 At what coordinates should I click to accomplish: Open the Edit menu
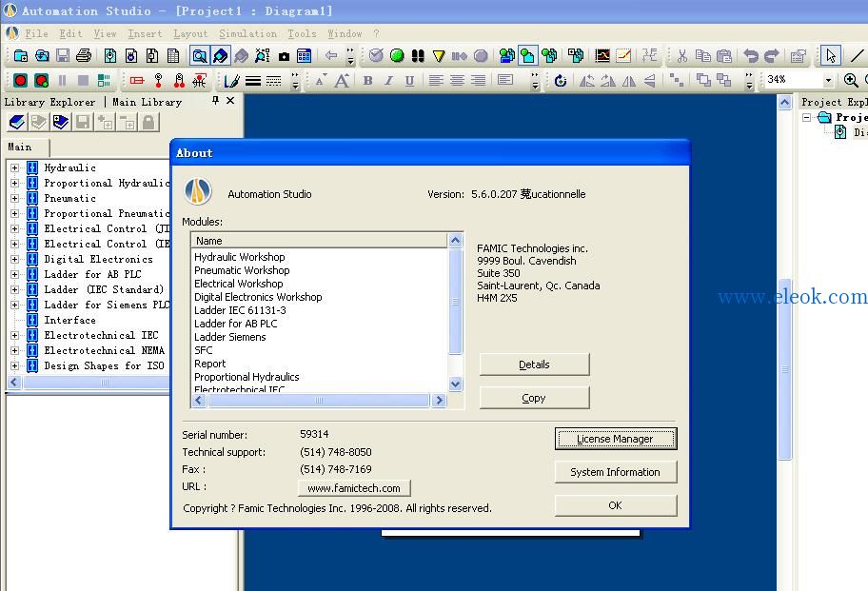[70, 33]
